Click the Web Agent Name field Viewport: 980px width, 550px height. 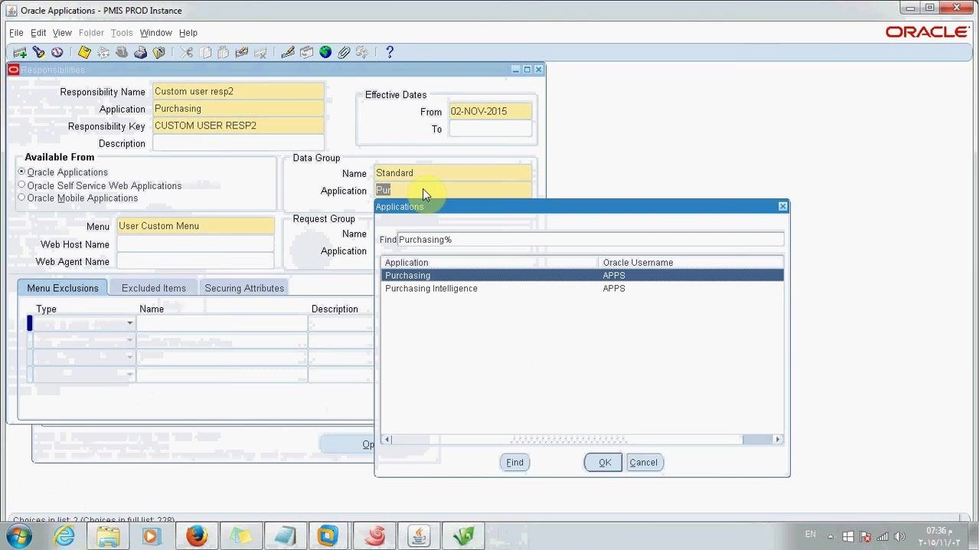pyautogui.click(x=195, y=262)
